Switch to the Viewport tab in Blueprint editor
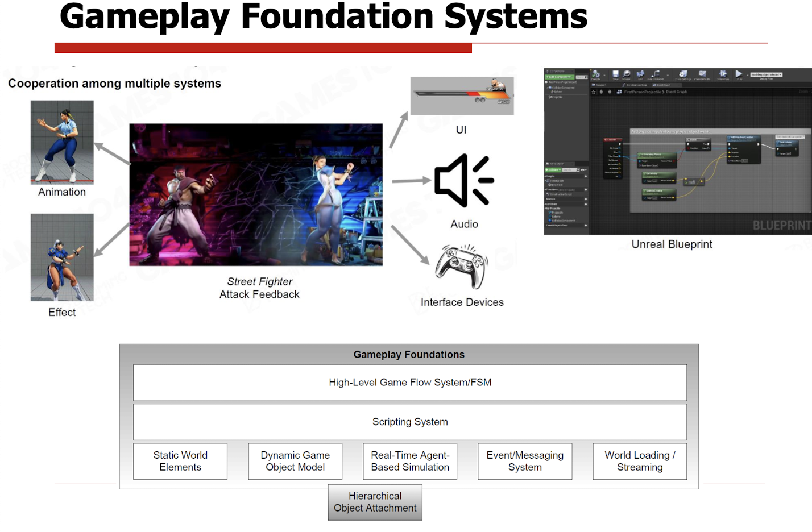Image resolution: width=812 pixels, height=532 pixels. [599, 85]
